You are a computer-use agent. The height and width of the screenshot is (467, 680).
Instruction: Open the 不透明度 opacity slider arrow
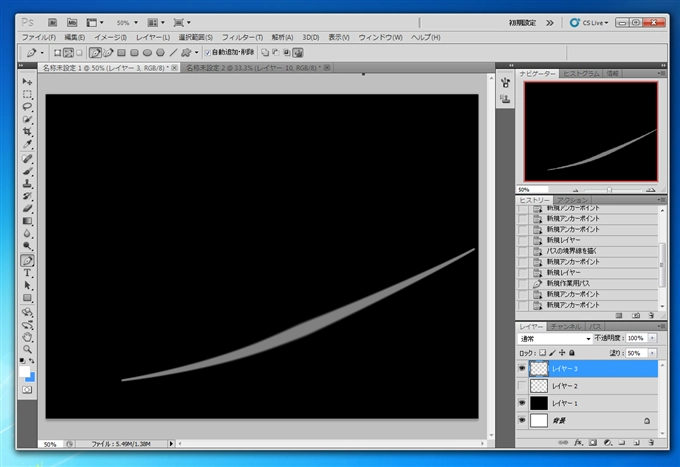[x=652, y=338]
